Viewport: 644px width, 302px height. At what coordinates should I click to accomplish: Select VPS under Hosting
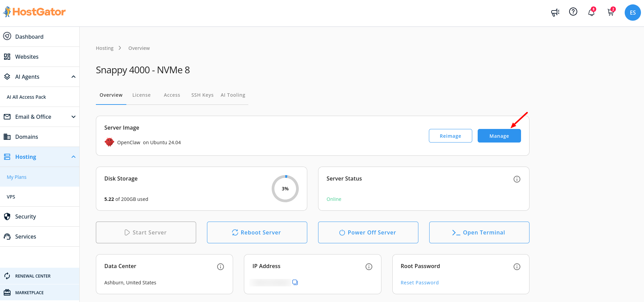click(40, 197)
